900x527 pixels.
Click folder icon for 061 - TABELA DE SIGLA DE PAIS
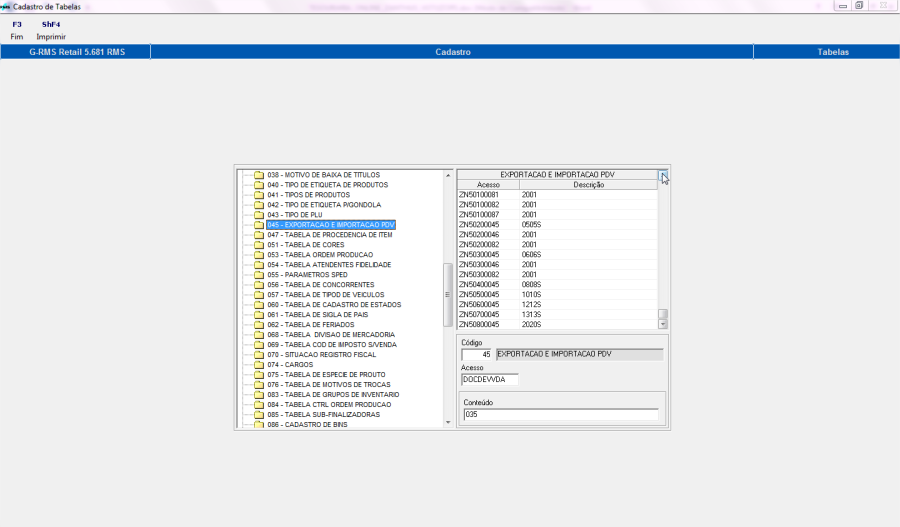point(259,315)
